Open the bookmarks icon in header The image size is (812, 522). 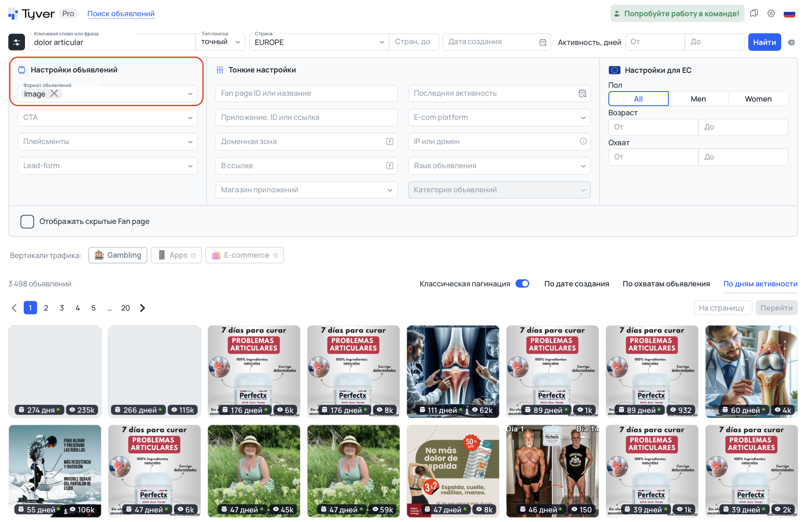point(754,13)
